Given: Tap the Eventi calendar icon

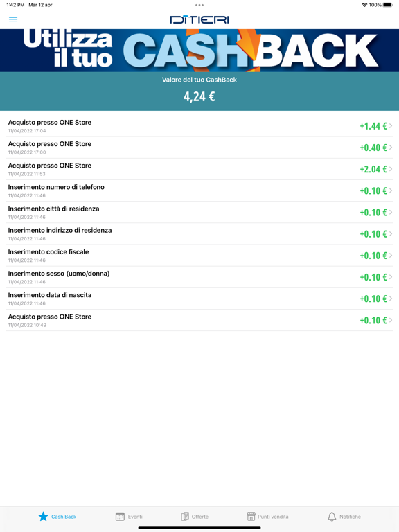Looking at the screenshot, I should [120, 516].
